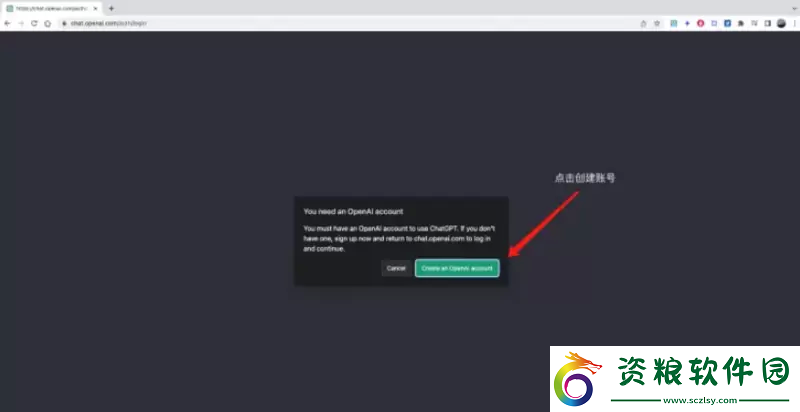Go back using the browser back arrow
800x412 pixels.
(x=7, y=23)
